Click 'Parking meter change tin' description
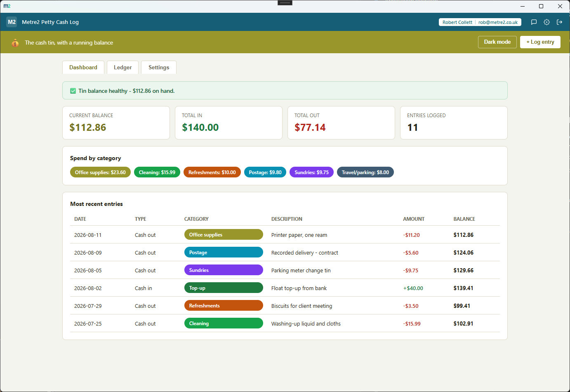 301,270
